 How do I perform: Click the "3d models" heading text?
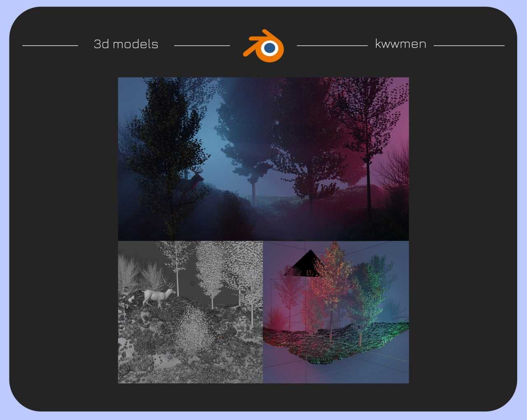pos(126,44)
